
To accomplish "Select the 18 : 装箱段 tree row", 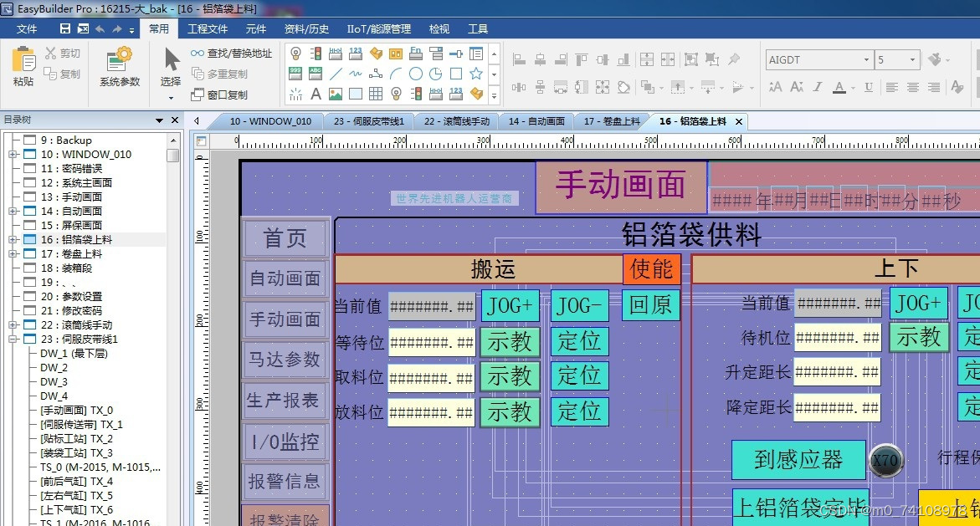I will point(66,268).
